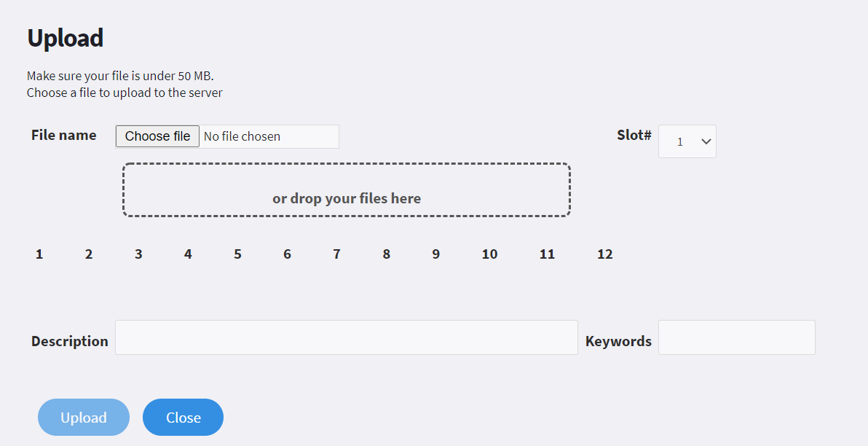Click the drop your files here zone
The height and width of the screenshot is (446, 868).
point(347,189)
